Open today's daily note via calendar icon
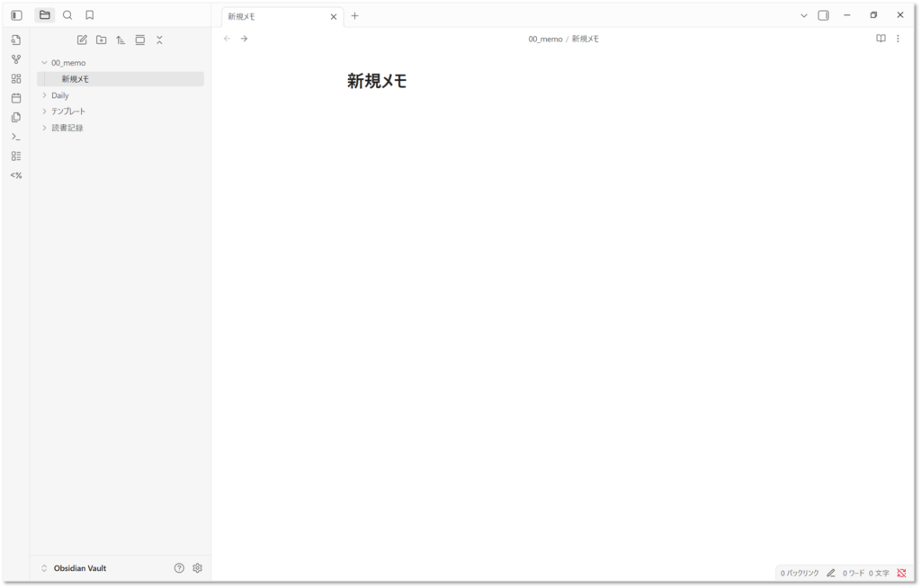Viewport: 921px width, 588px height. click(15, 98)
